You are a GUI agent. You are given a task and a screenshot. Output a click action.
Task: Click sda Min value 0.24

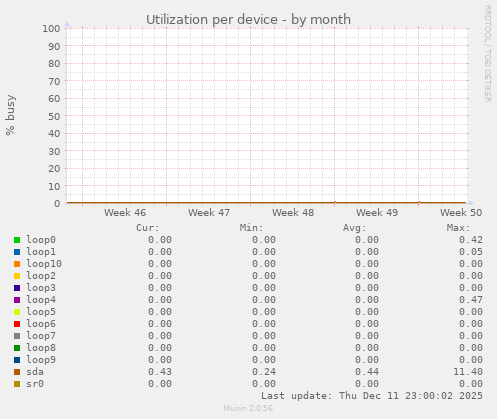pos(264,372)
